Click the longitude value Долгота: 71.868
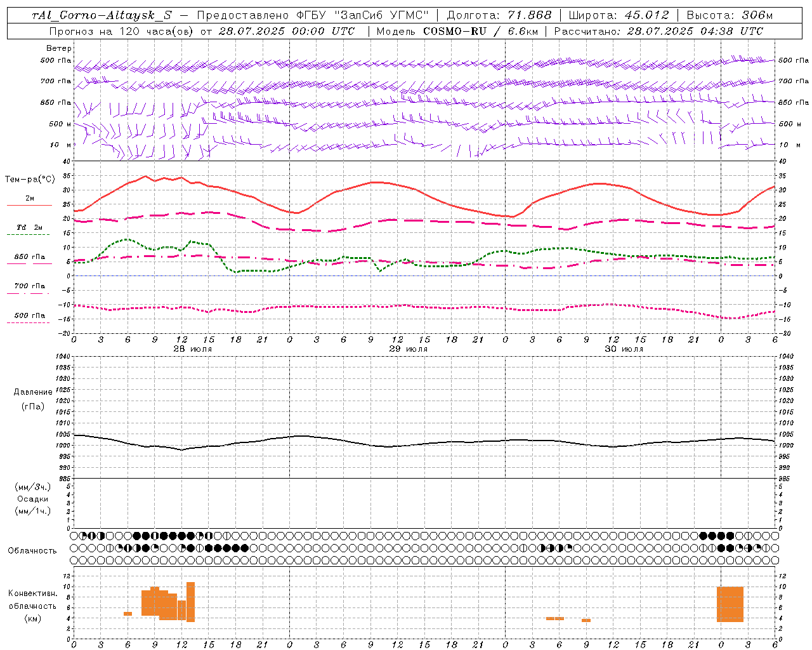 pyautogui.click(x=499, y=16)
